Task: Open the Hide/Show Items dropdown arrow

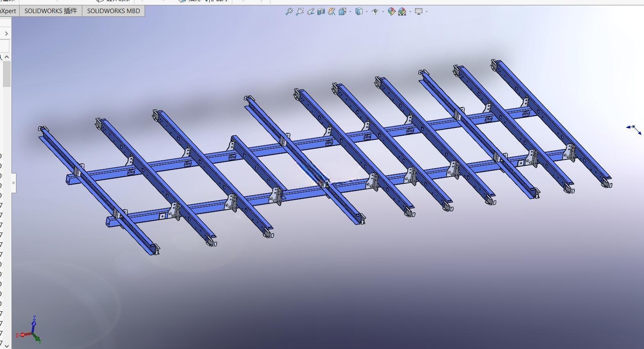Action: click(x=383, y=11)
